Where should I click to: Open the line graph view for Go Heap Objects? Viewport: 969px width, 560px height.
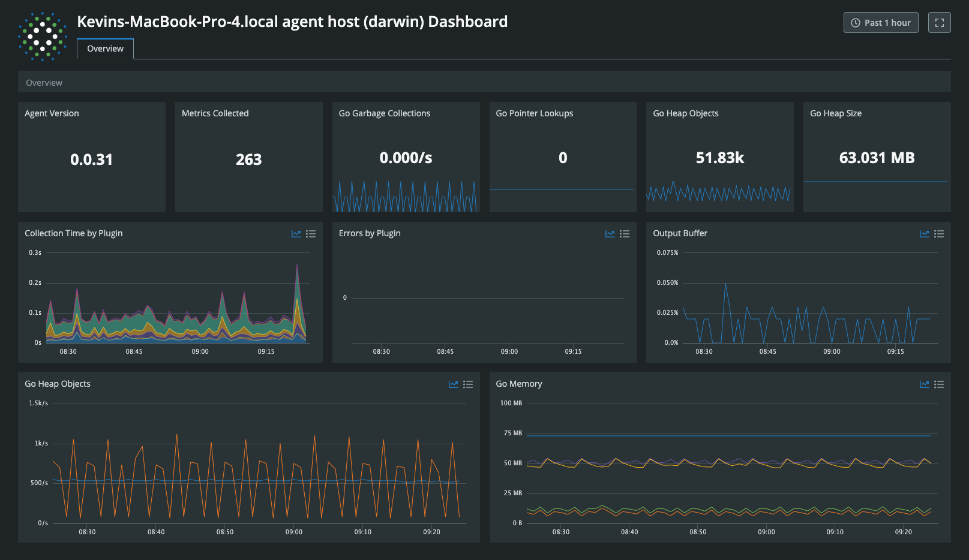pyautogui.click(x=454, y=384)
